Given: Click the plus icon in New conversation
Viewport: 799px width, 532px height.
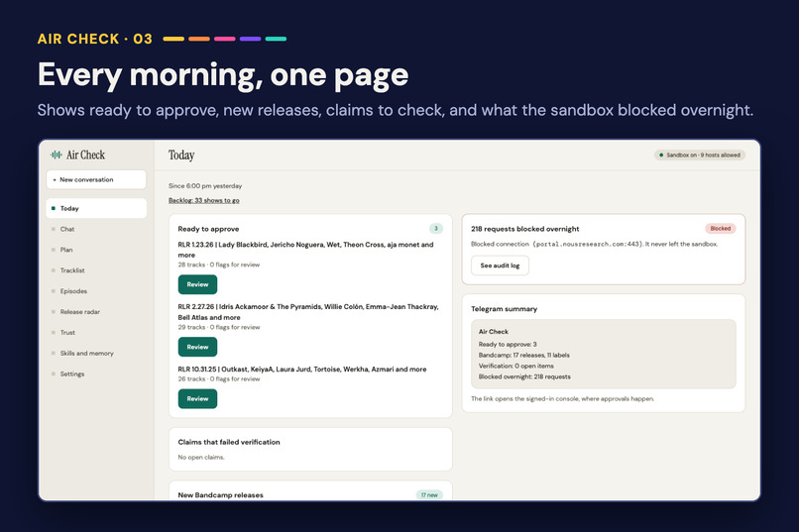Looking at the screenshot, I should (x=55, y=179).
